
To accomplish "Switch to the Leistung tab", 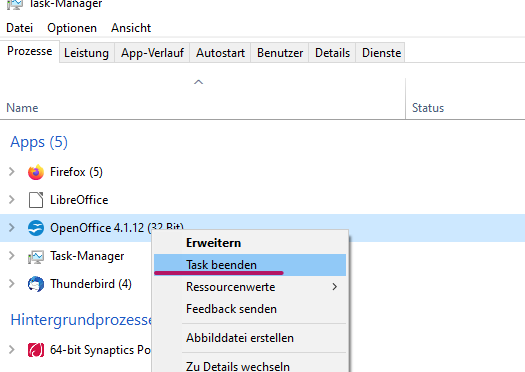I will pos(86,53).
